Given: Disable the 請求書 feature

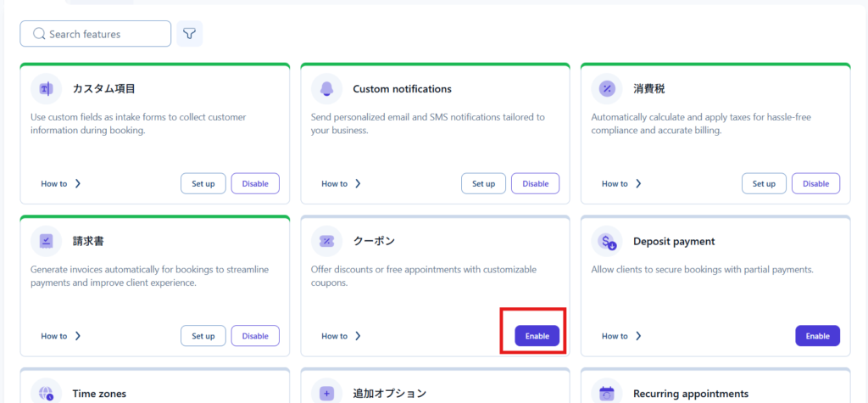Looking at the screenshot, I should coord(255,336).
